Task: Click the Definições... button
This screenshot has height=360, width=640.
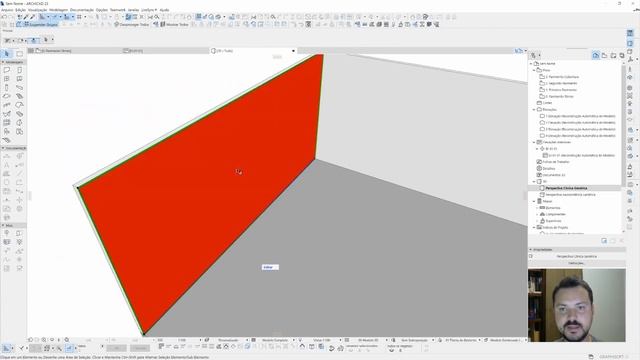Action: pyautogui.click(x=576, y=263)
